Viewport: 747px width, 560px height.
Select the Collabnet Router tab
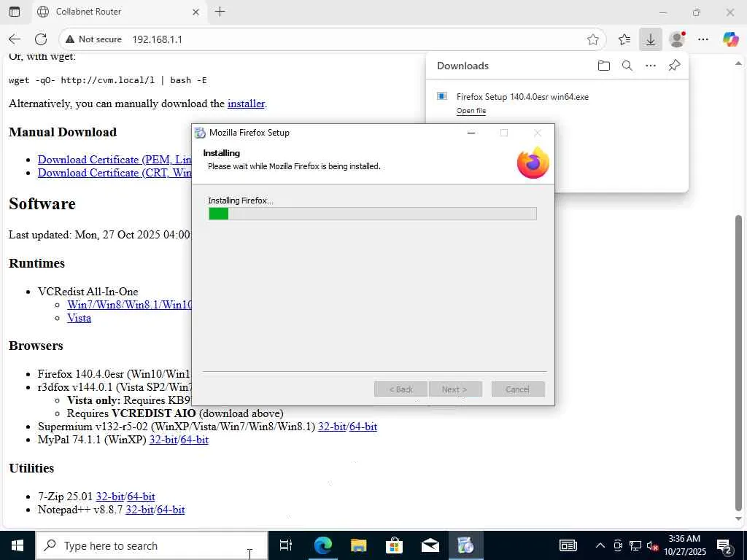point(119,12)
